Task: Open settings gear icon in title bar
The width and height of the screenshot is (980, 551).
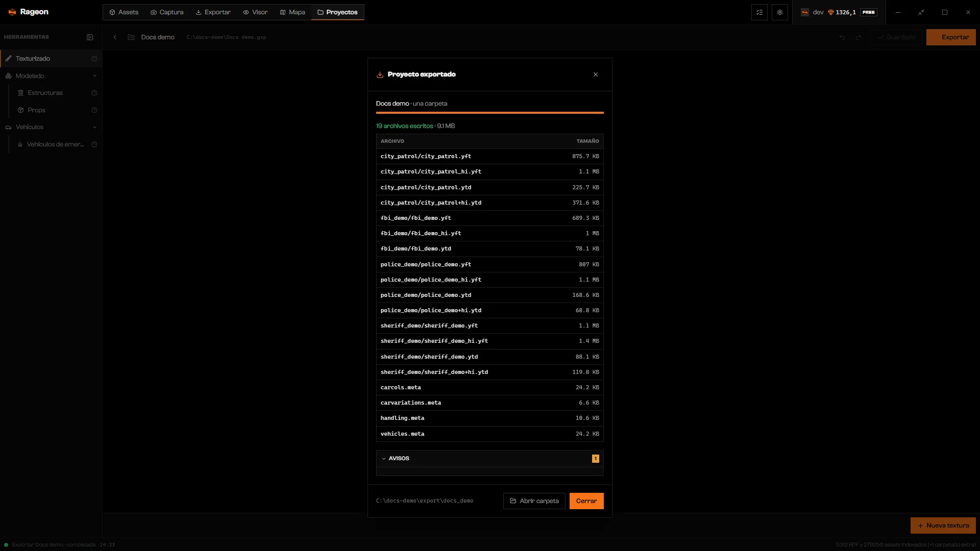Action: coord(780,12)
